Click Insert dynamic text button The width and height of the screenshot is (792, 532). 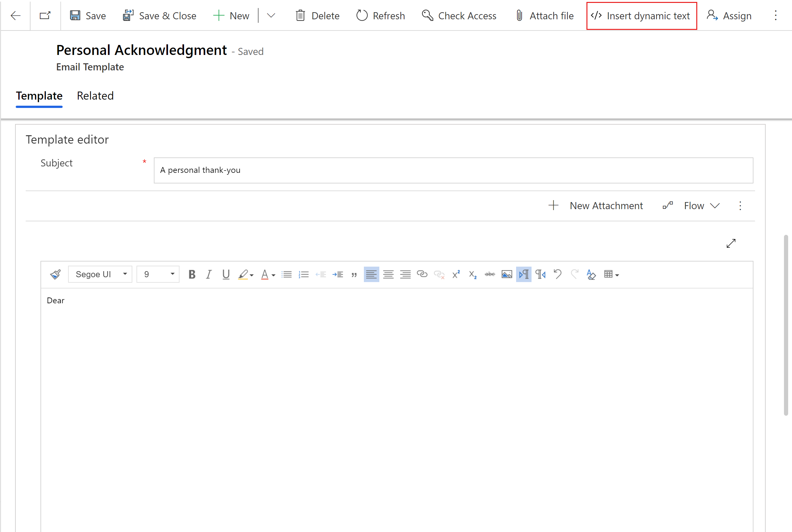point(641,15)
